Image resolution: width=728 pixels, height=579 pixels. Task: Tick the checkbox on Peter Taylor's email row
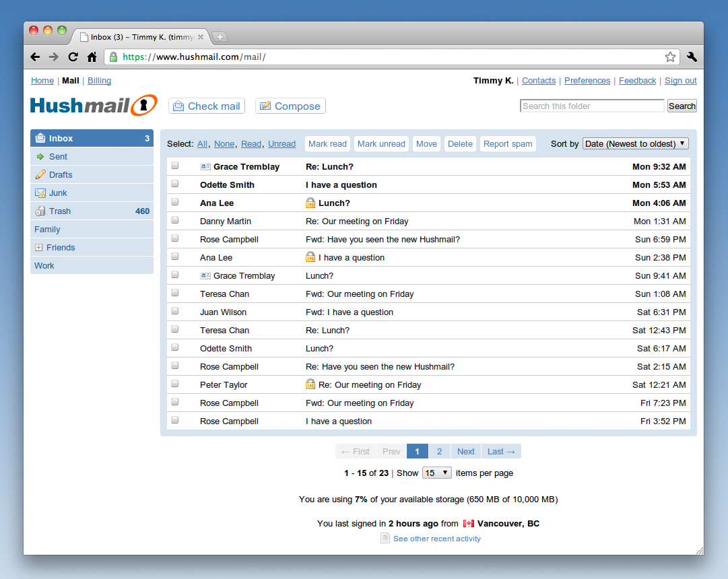[x=174, y=384]
